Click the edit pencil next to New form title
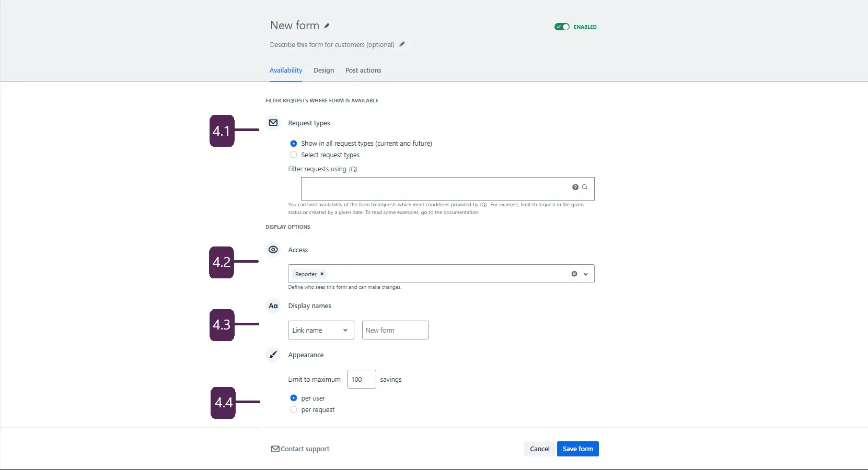The height and width of the screenshot is (470, 868). click(x=327, y=25)
